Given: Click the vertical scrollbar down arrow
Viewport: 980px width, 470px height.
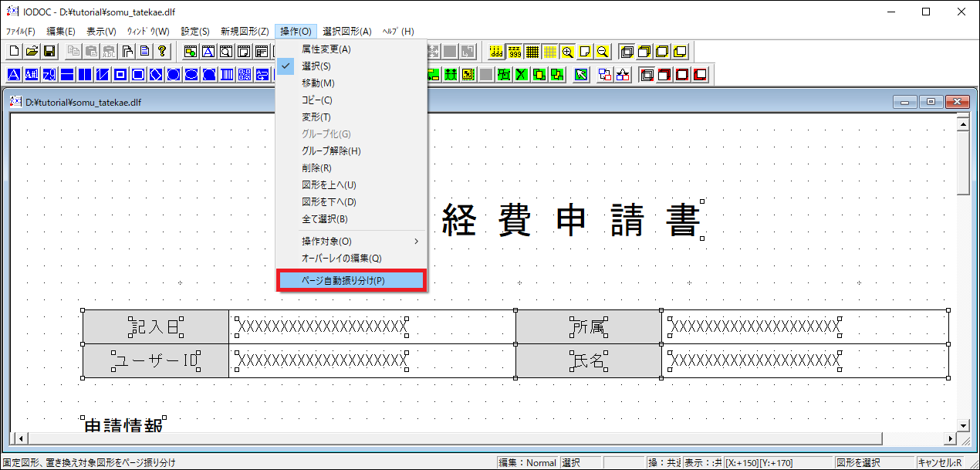Looking at the screenshot, I should pyautogui.click(x=963, y=426).
